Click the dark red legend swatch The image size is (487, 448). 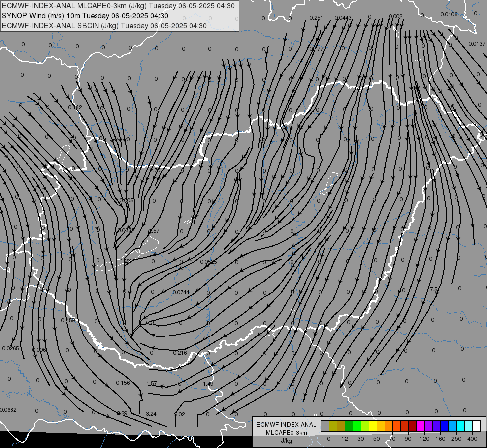(x=413, y=426)
